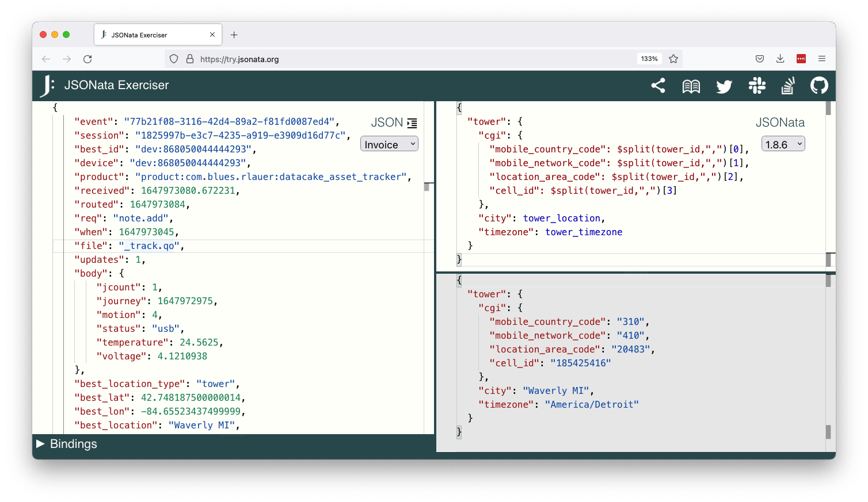
Task: Open the Pocket save icon
Action: [760, 59]
